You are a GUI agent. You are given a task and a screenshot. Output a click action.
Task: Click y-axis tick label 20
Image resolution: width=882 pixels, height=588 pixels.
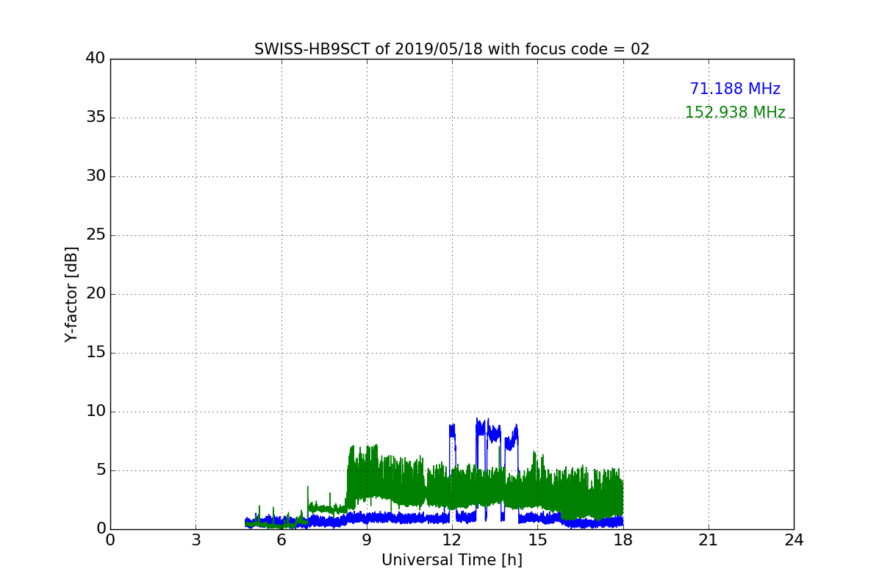[96, 294]
